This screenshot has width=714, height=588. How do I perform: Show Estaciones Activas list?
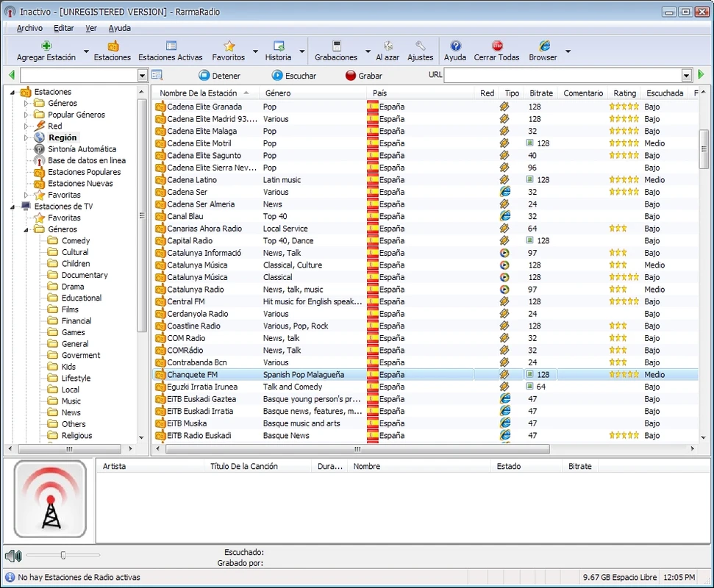[171, 51]
